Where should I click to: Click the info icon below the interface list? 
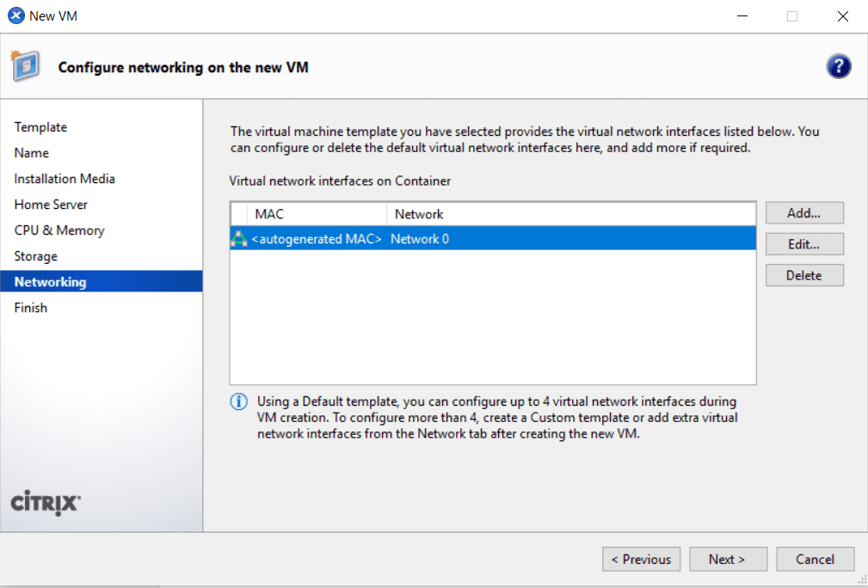238,401
